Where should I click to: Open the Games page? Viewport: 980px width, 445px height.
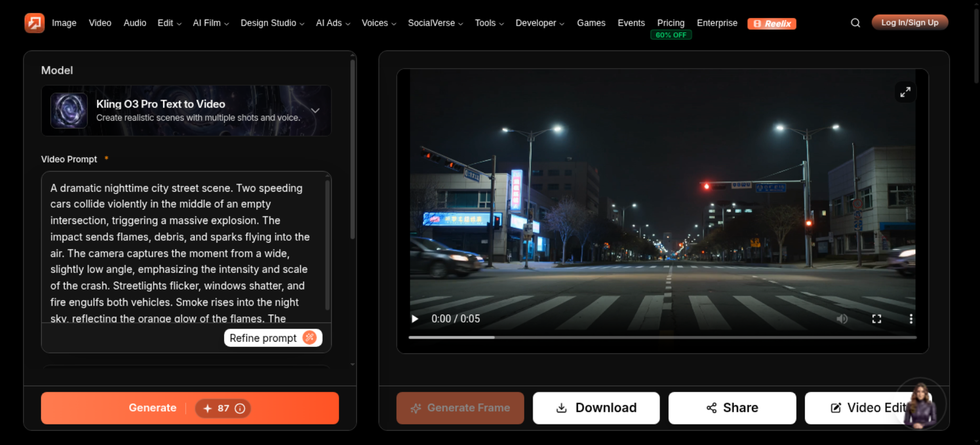click(x=591, y=23)
